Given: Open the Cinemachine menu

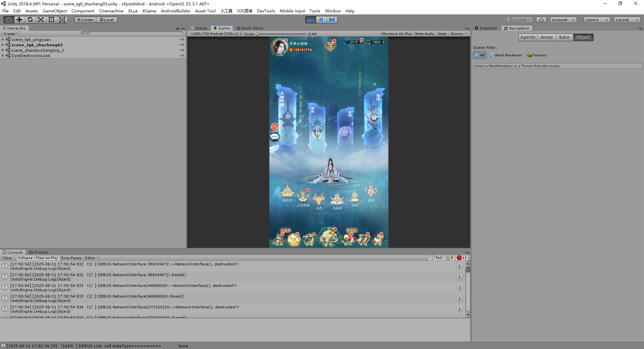Looking at the screenshot, I should click(111, 11).
